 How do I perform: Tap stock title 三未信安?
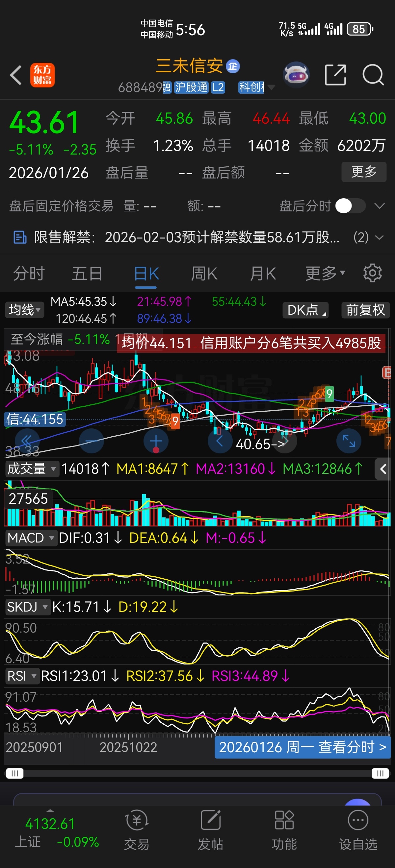(189, 66)
